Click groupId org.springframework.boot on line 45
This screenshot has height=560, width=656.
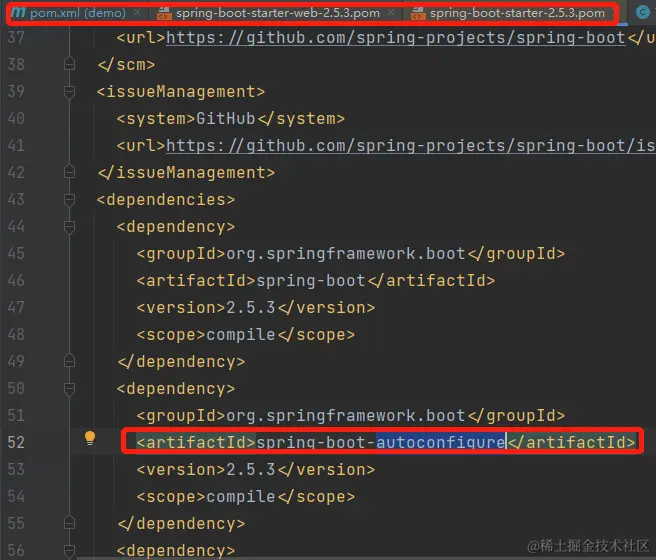point(346,253)
